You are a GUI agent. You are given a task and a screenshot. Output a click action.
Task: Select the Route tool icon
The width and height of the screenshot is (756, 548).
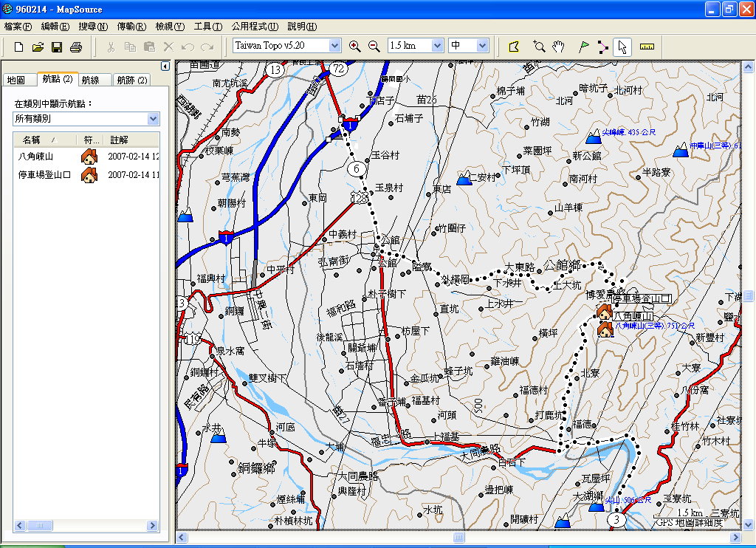[602, 47]
